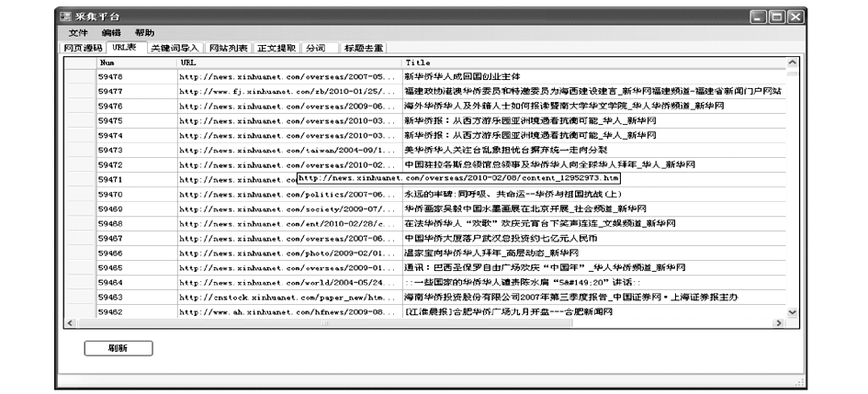Open the 帮助 menu

(144, 33)
